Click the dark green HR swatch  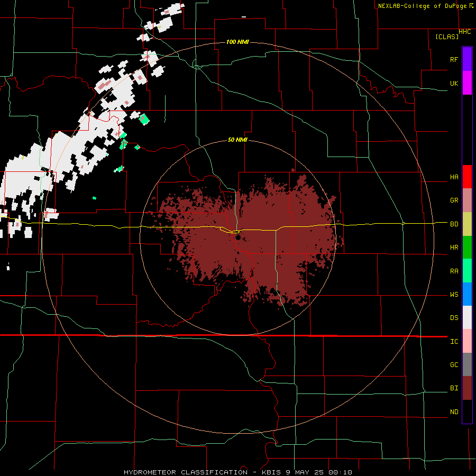click(467, 248)
